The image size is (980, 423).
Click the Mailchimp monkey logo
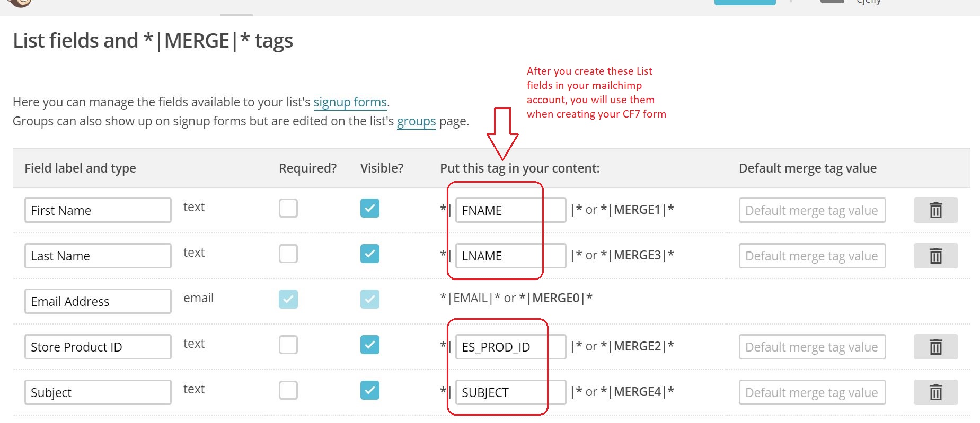coord(20,3)
